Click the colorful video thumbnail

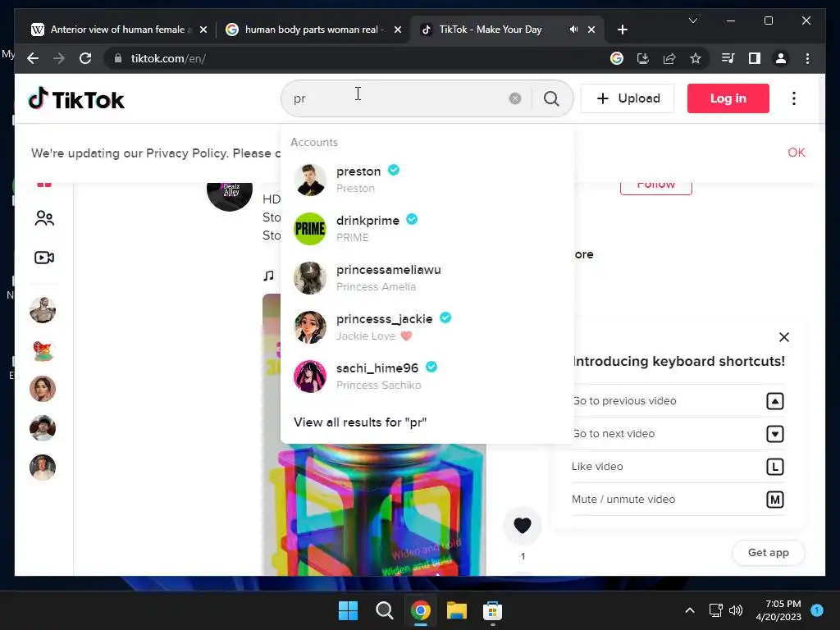click(374, 509)
